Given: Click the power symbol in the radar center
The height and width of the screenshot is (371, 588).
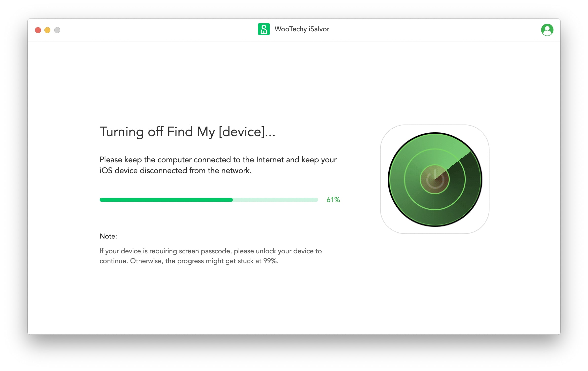Looking at the screenshot, I should 435,179.
